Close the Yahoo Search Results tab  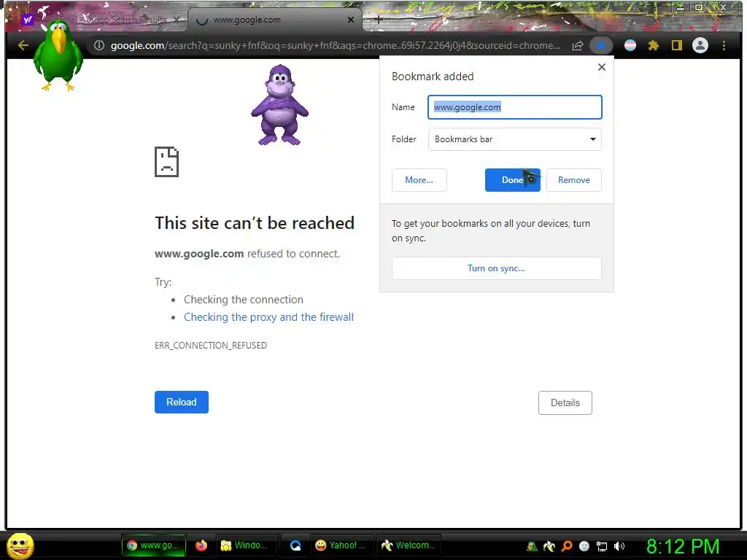177,20
